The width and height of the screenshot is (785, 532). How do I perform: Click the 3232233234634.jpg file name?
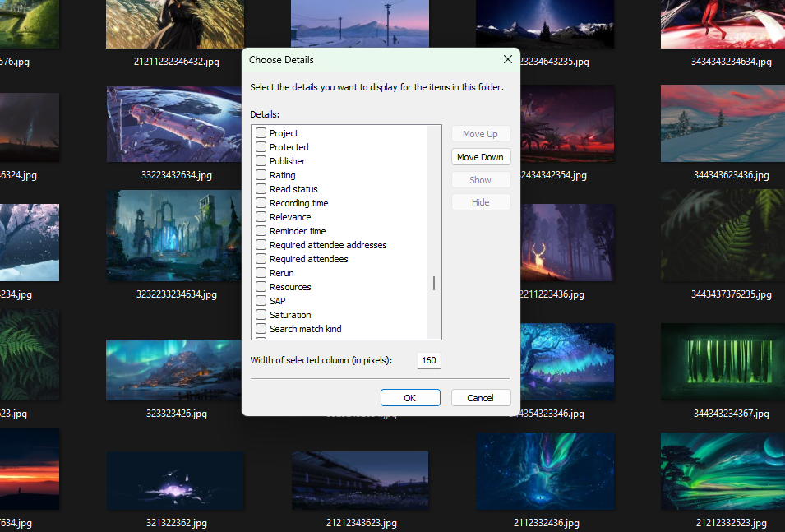point(176,294)
